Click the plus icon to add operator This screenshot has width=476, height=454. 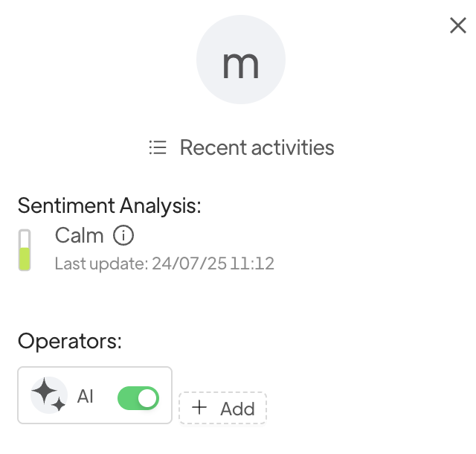tap(199, 408)
